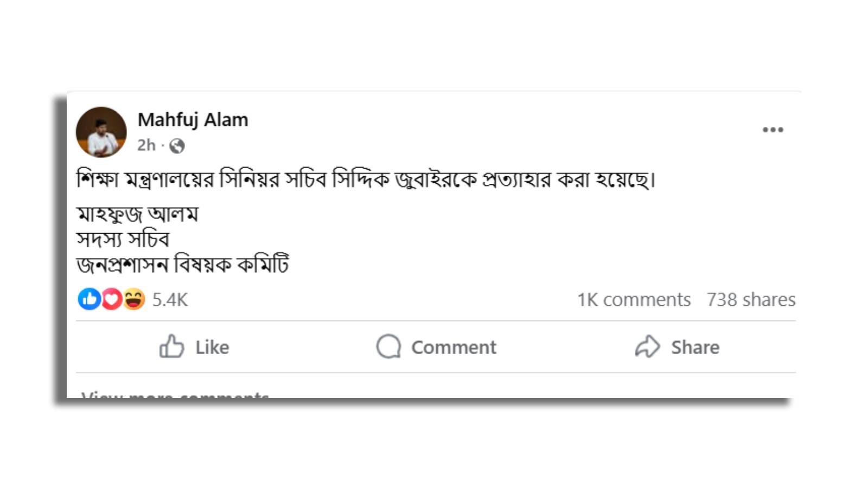Image resolution: width=868 pixels, height=488 pixels.
Task: Open the three-dot post options menu
Action: 774,129
